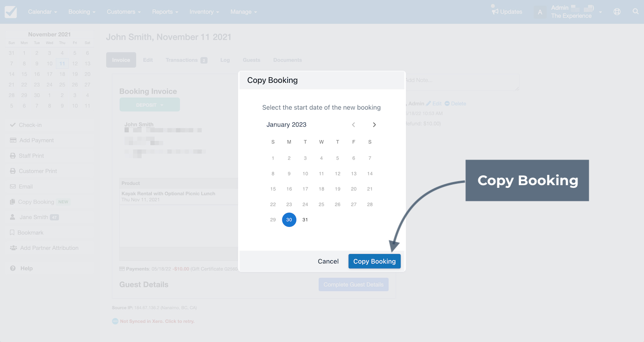Viewport: 644px width, 342px height.
Task: Open the Customers menu
Action: (123, 12)
